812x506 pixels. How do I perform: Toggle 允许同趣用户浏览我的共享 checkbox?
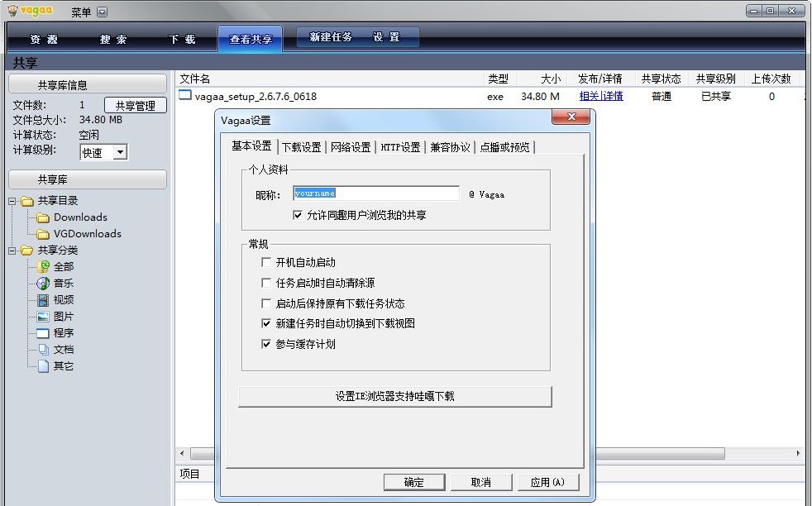point(297,215)
